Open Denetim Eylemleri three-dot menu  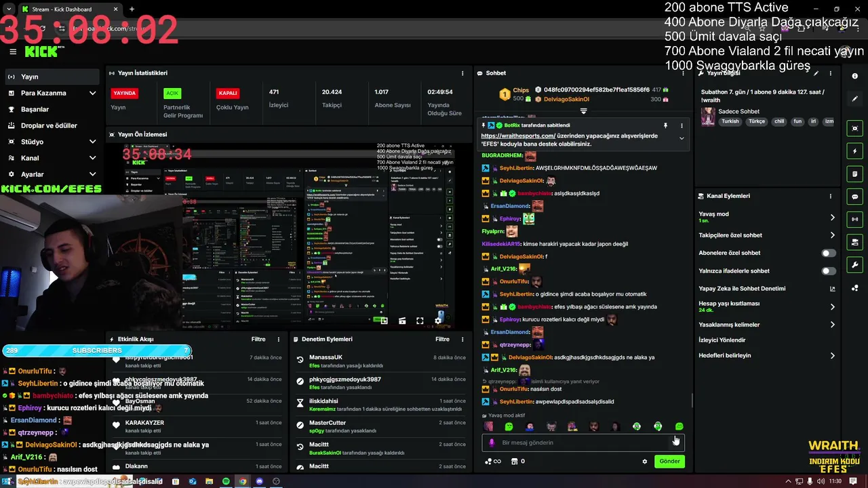(462, 339)
